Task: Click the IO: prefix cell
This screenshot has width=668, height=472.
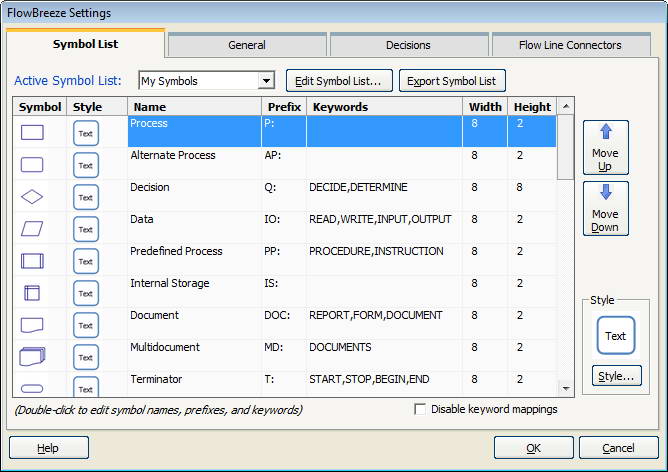Action: [x=284, y=227]
